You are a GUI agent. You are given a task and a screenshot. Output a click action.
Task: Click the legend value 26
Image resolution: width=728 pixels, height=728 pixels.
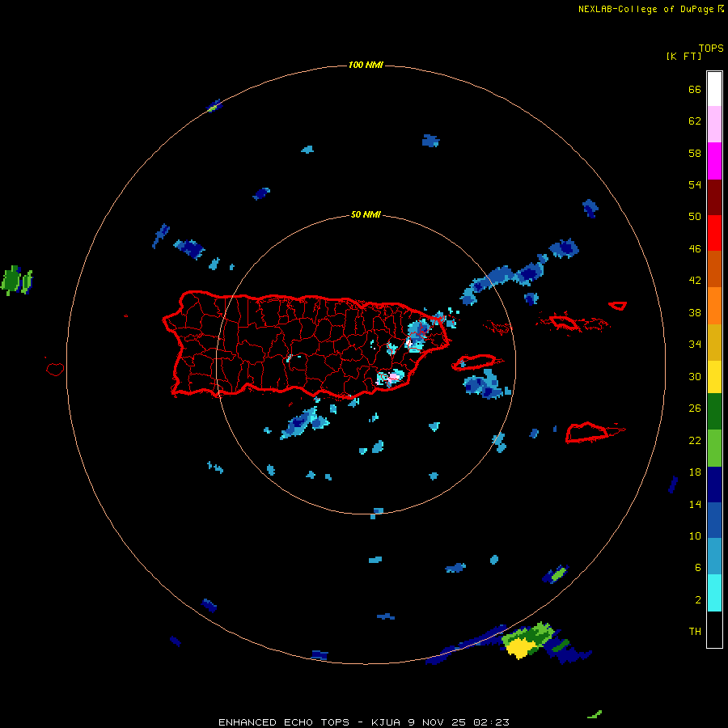695,408
